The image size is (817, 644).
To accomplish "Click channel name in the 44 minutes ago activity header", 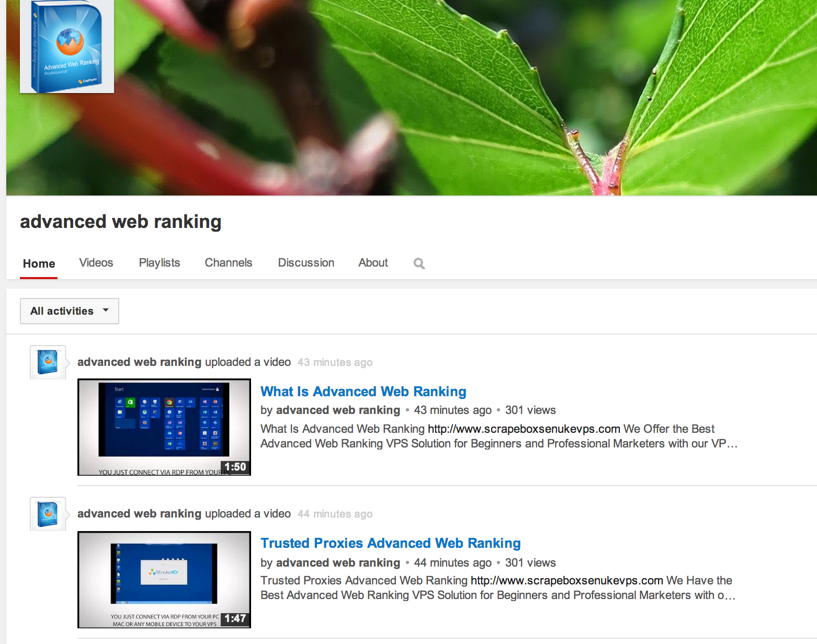I will (x=140, y=514).
